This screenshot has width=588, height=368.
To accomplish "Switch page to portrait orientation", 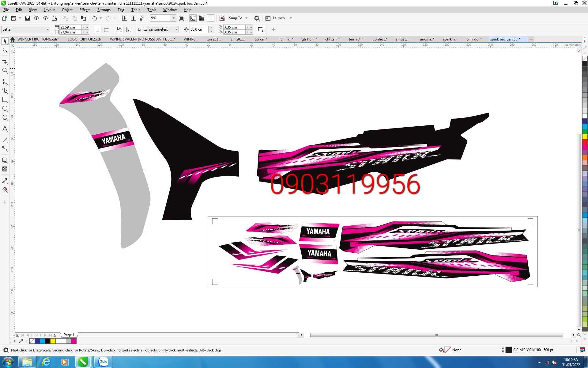I will (x=97, y=29).
